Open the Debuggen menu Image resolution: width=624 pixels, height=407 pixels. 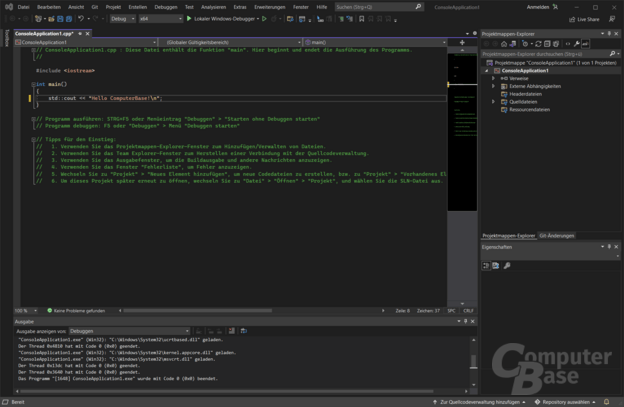tap(166, 7)
